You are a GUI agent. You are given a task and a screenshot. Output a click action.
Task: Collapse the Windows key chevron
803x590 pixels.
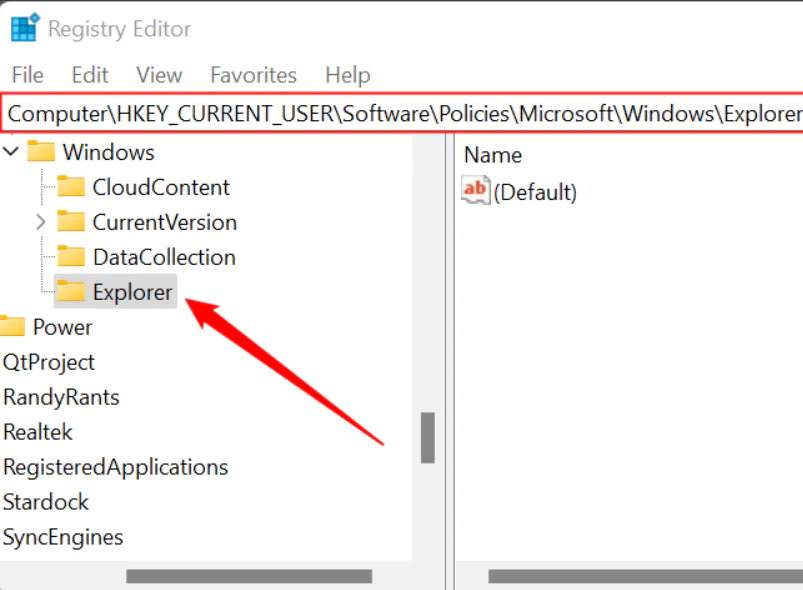[11, 152]
